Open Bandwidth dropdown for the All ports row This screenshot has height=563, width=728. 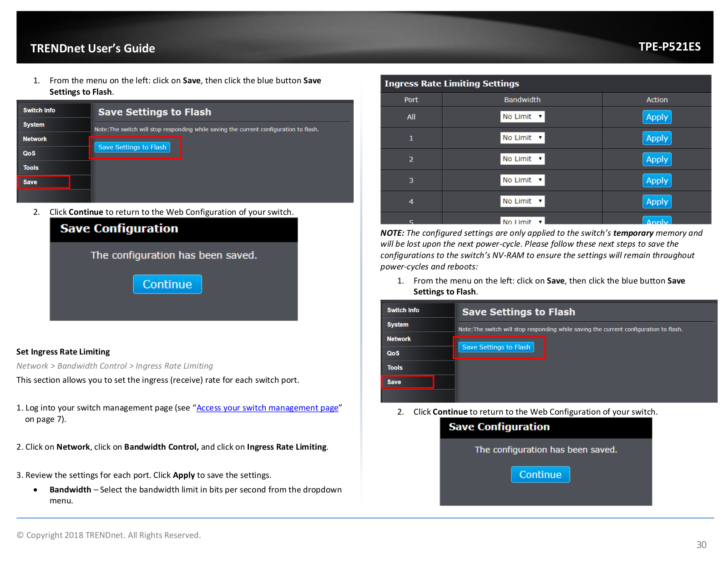pos(522,117)
